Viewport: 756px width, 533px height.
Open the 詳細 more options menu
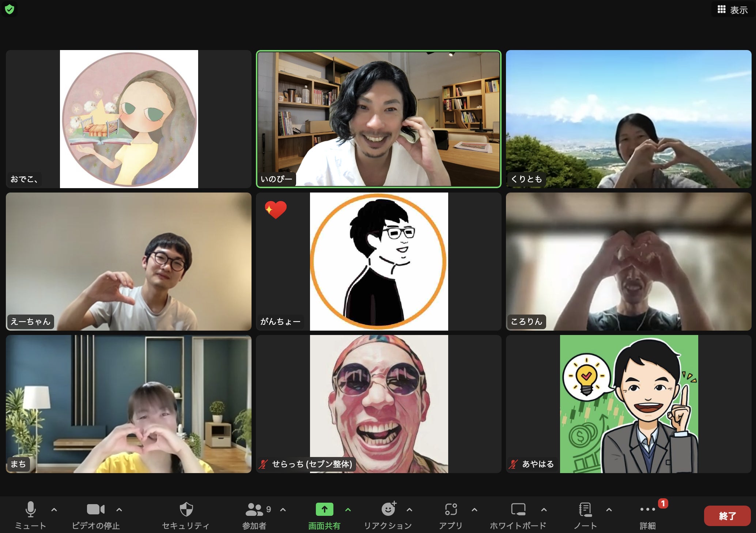(647, 509)
